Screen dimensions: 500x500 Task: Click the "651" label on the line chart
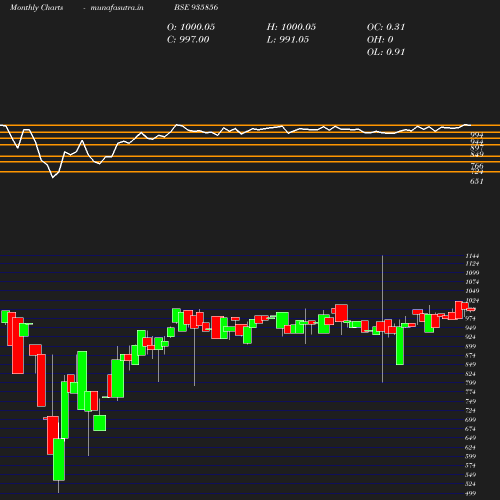pos(477,181)
